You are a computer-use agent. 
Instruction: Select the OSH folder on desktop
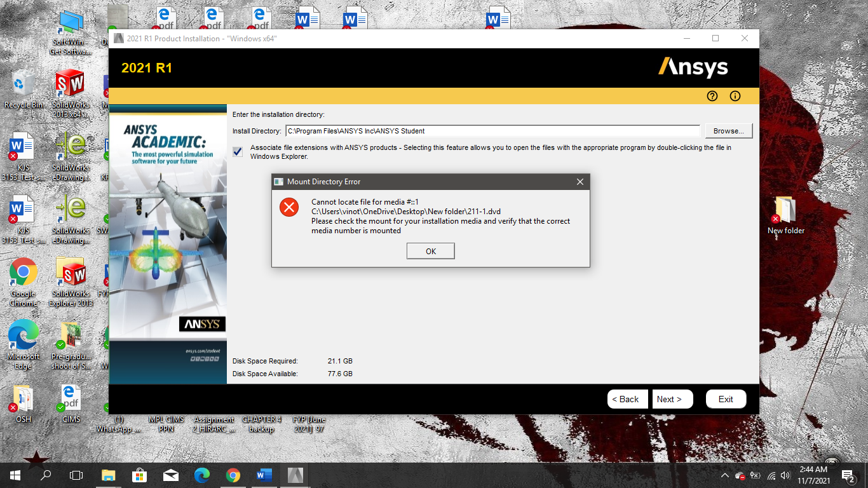click(x=24, y=403)
